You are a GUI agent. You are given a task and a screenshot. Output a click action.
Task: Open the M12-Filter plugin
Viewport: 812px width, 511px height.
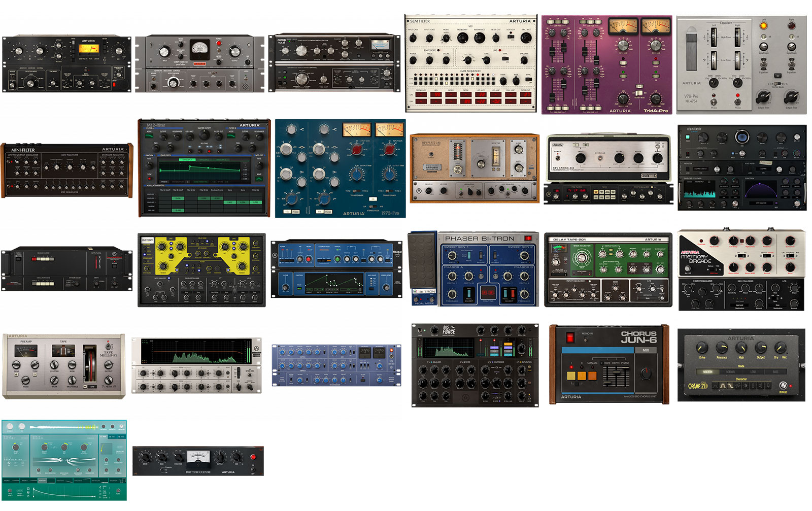(204, 168)
